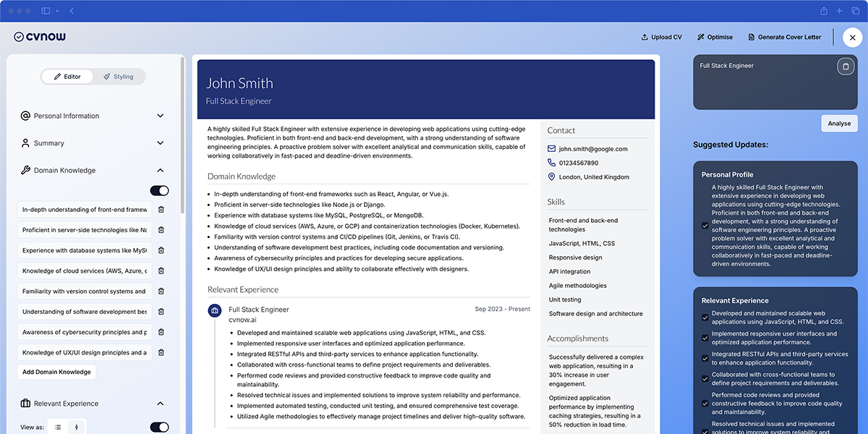Image resolution: width=868 pixels, height=434 pixels.
Task: Uncheck 'Integrated RESTful APIs' suggestion checkbox
Action: click(x=705, y=358)
